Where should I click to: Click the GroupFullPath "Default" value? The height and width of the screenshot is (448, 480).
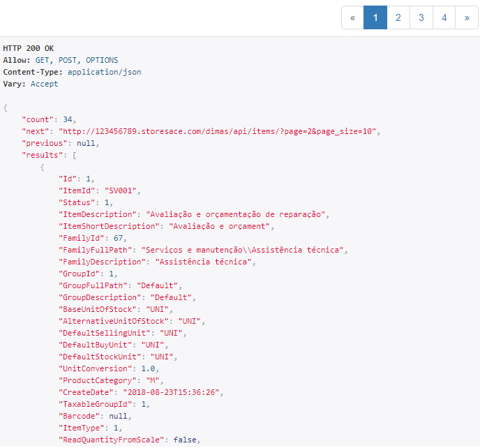click(158, 285)
